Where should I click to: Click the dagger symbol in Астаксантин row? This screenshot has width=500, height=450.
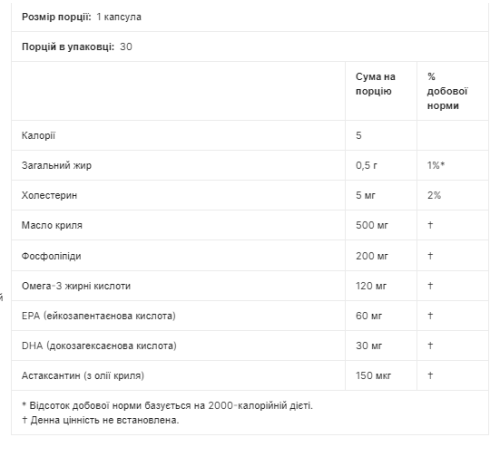pyautogui.click(x=430, y=376)
